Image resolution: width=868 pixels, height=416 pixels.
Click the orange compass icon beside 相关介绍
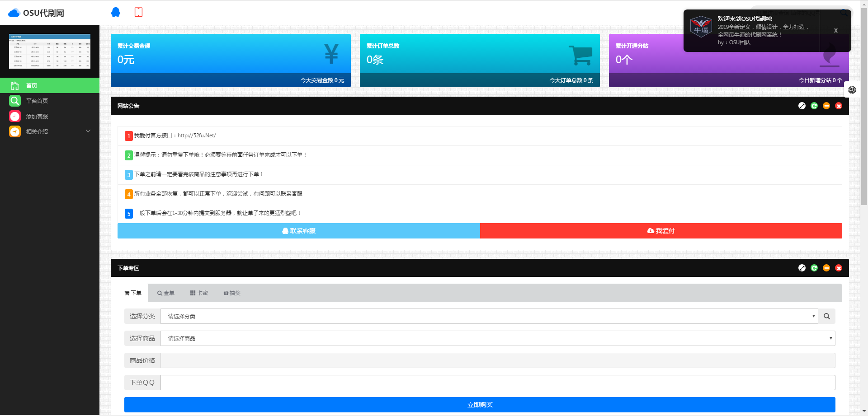15,131
